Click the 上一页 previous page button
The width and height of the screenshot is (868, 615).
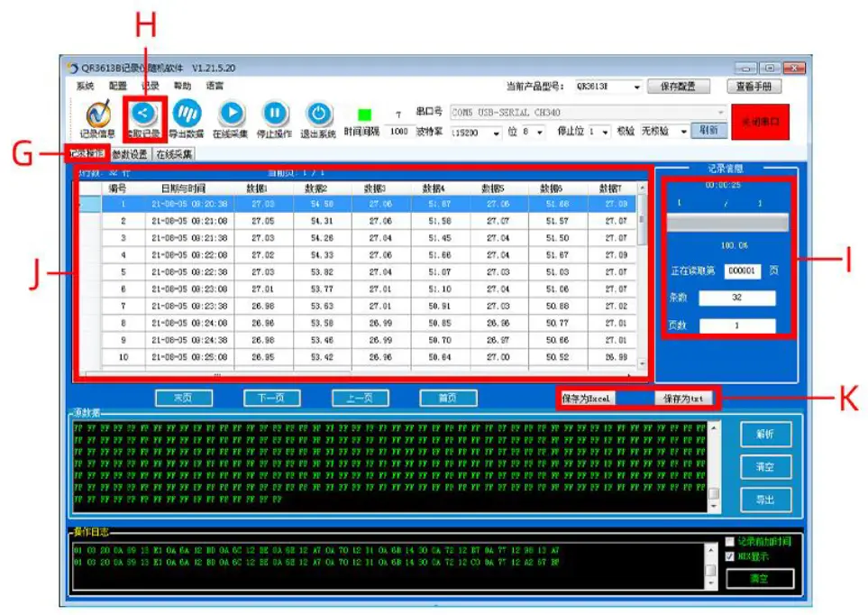[360, 398]
